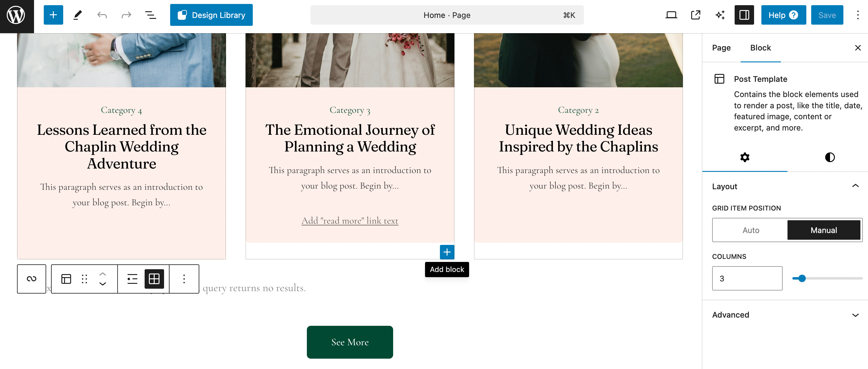View the page in new tab
Image resolution: width=868 pixels, height=369 pixels.
click(695, 15)
